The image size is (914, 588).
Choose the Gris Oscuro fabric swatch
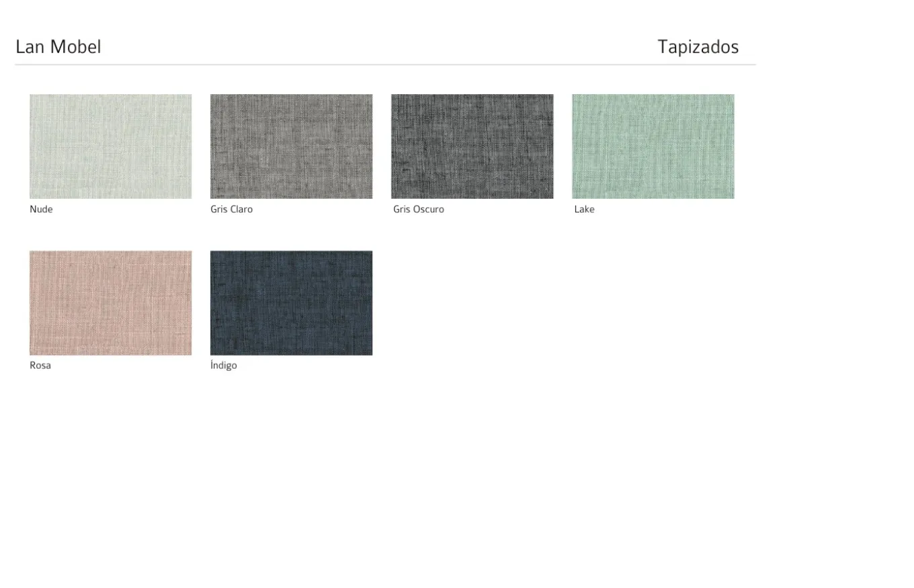point(472,146)
